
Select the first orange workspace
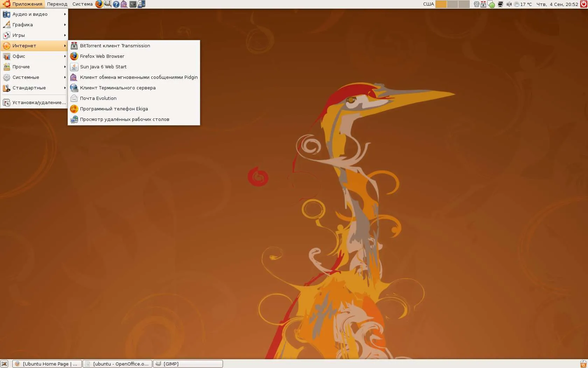click(441, 4)
